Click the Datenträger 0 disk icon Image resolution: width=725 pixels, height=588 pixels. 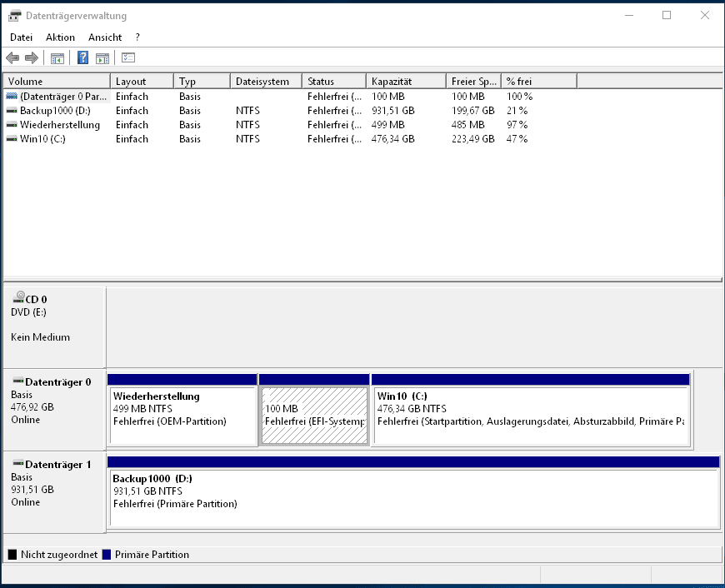click(x=18, y=381)
